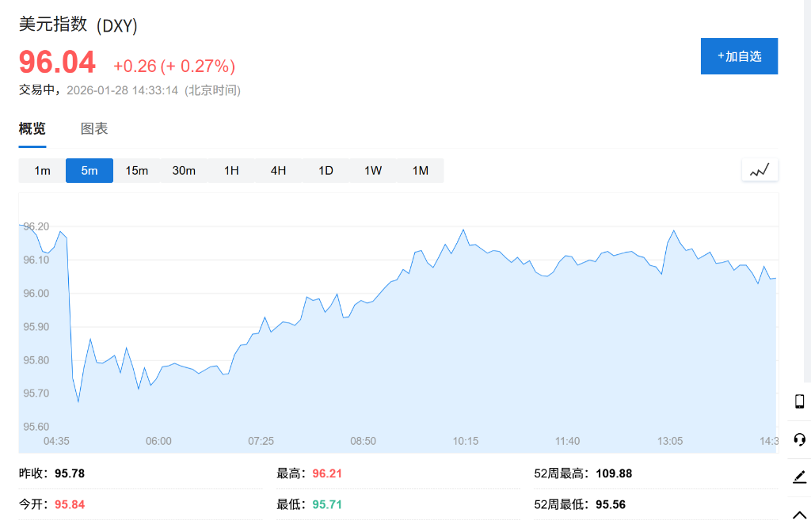Click the +加自选 button

coord(739,56)
